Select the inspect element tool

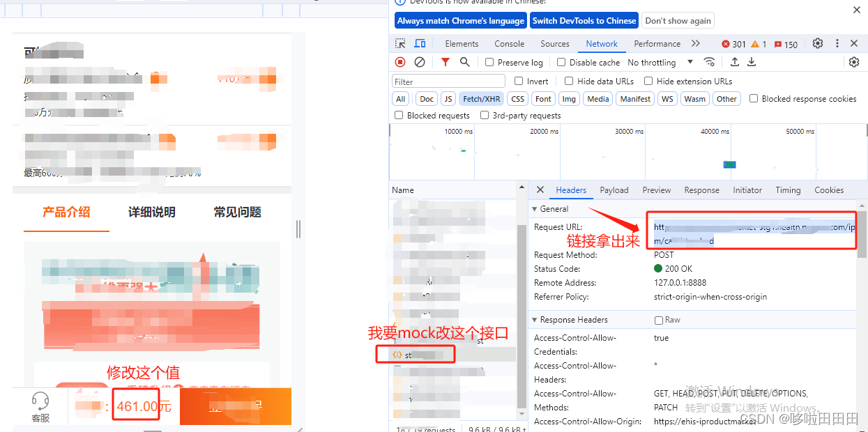399,43
